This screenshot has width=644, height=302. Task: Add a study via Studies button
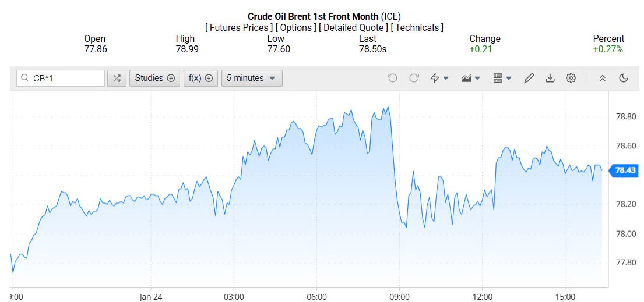click(x=154, y=78)
